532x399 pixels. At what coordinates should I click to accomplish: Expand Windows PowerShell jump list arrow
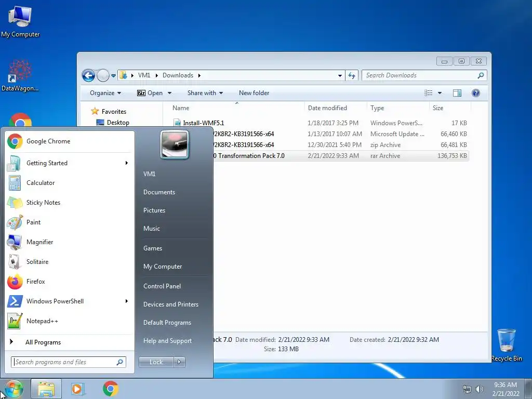tap(127, 301)
